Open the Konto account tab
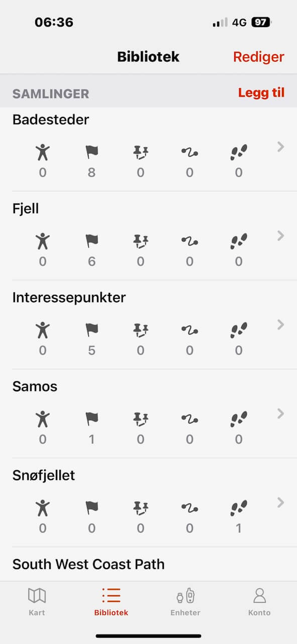Screen dimensions: 297x644 coord(259,602)
